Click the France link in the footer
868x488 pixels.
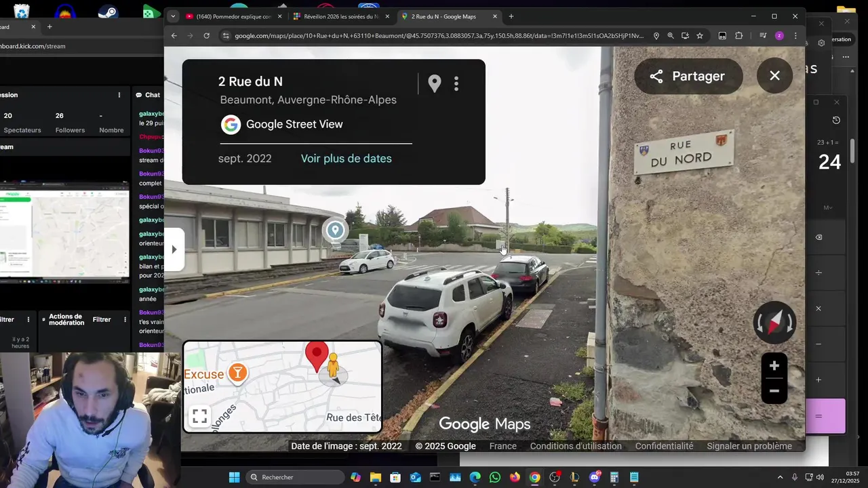[503, 446]
